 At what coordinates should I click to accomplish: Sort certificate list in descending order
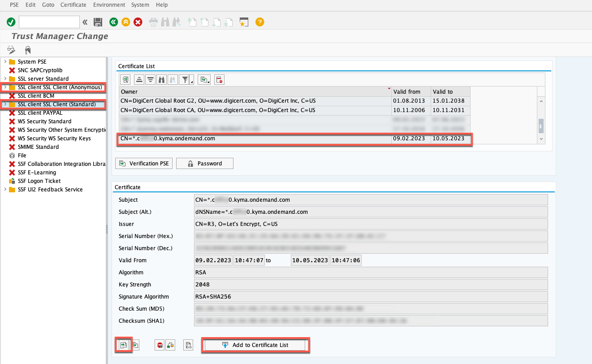151,80
